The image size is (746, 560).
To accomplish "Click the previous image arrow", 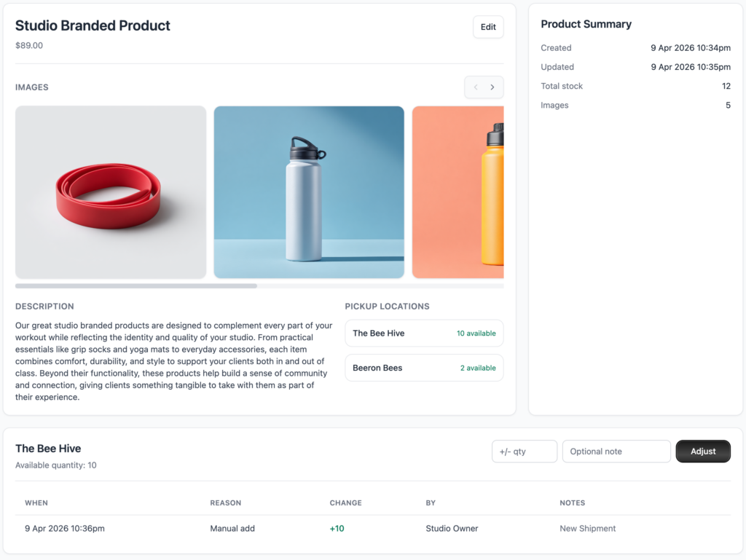I will point(476,87).
